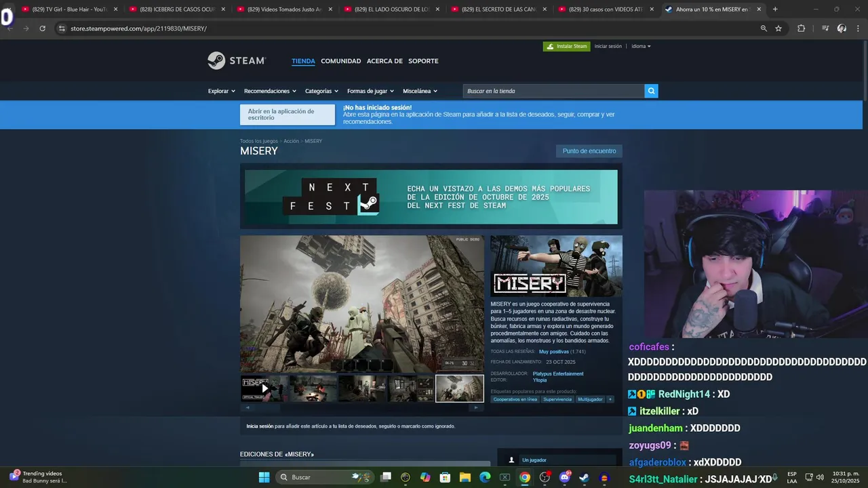This screenshot has height=488, width=868.
Task: Open Microsoft Store from taskbar
Action: tap(445, 477)
